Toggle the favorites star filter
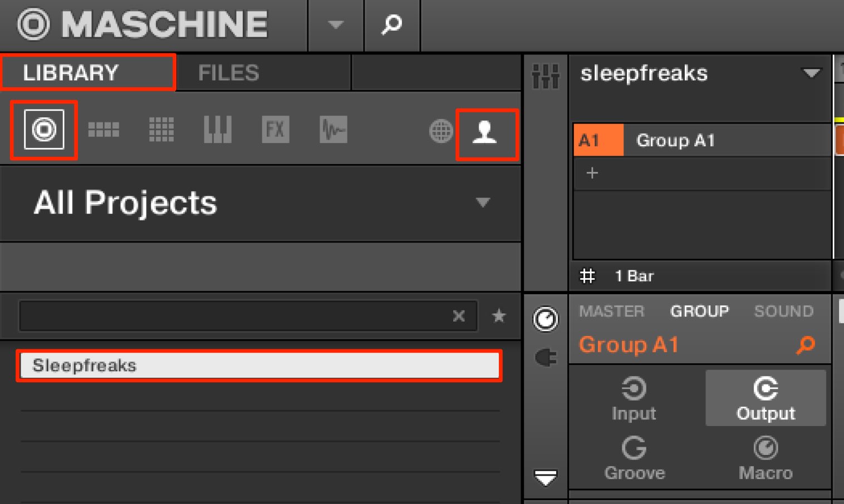The image size is (844, 504). [x=499, y=316]
